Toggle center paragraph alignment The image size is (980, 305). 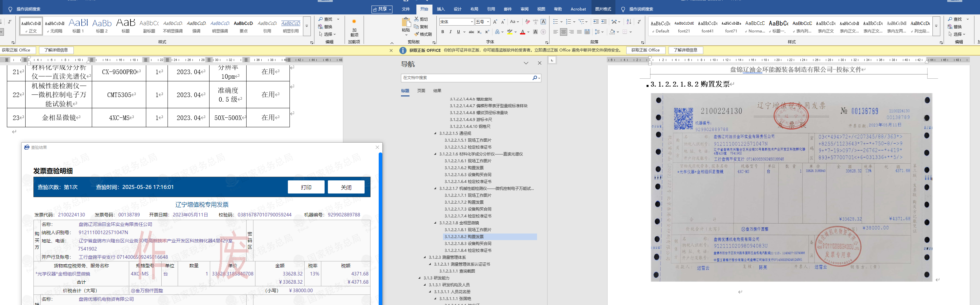[563, 32]
